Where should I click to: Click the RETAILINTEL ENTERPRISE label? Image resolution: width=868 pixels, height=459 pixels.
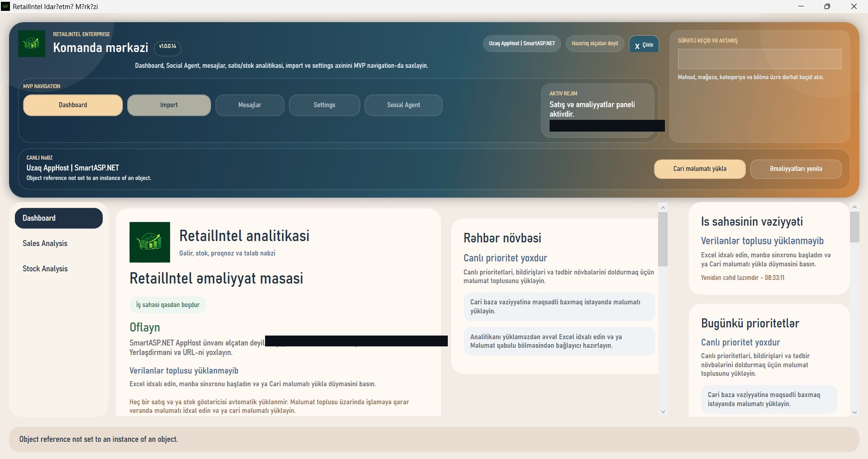tap(81, 34)
